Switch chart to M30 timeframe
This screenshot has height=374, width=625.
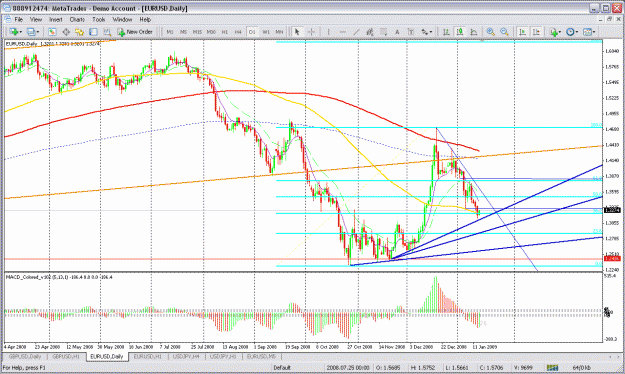[x=211, y=32]
